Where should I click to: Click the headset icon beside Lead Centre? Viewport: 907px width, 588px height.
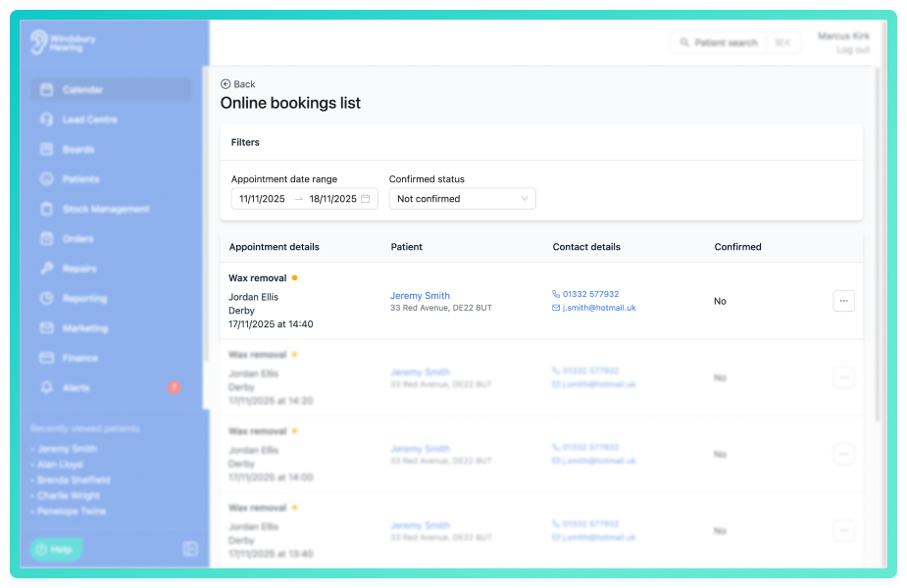coord(47,120)
